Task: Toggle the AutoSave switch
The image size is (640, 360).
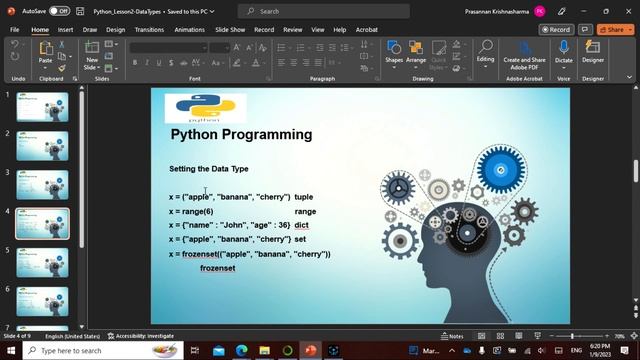Action: [x=60, y=11]
